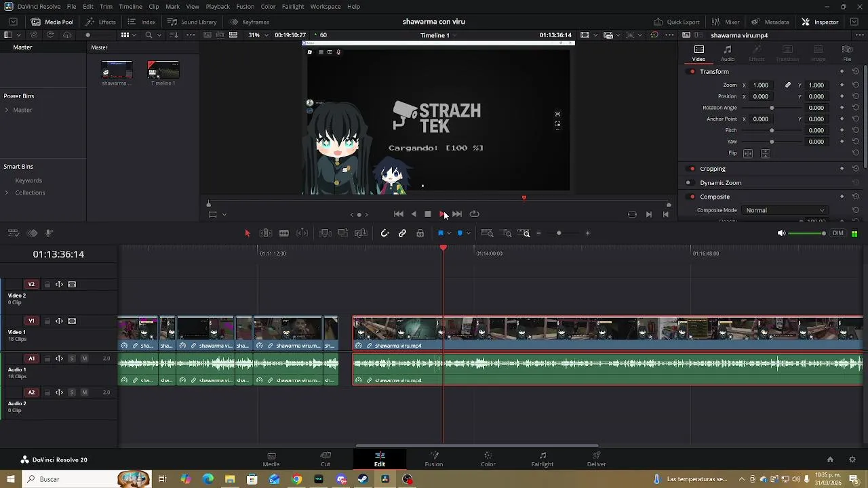Open the Sound Library panel

click(193, 22)
